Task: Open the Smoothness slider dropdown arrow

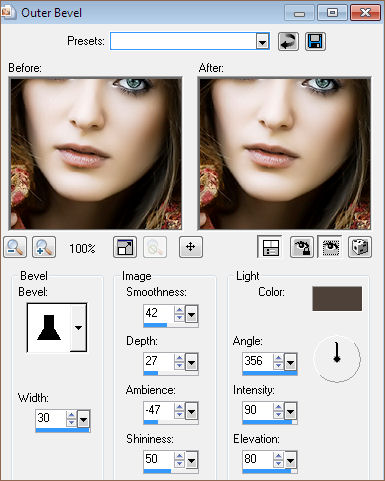Action: click(191, 314)
